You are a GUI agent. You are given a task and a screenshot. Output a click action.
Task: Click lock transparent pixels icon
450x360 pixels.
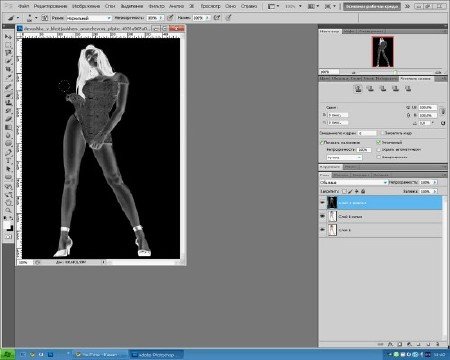344,191
